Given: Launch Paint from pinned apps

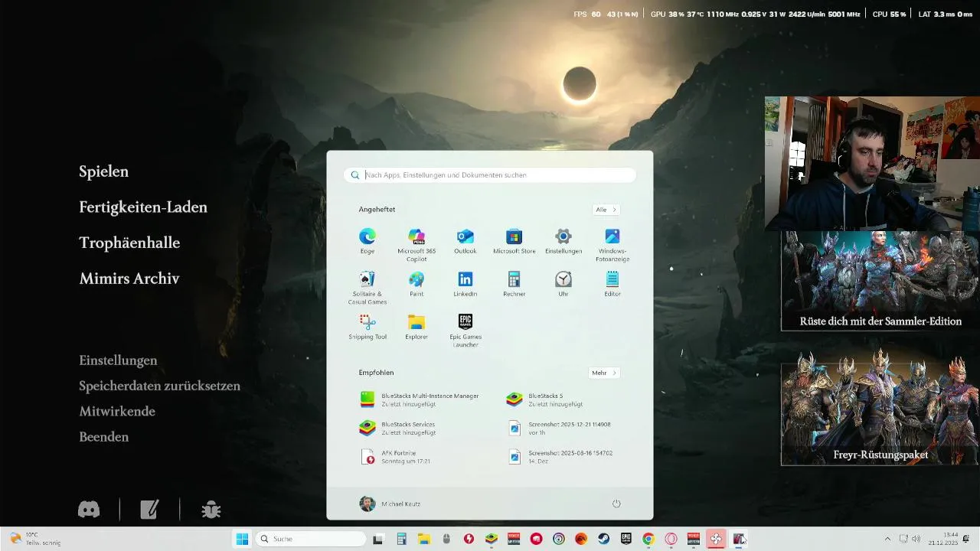Looking at the screenshot, I should 416,284.
